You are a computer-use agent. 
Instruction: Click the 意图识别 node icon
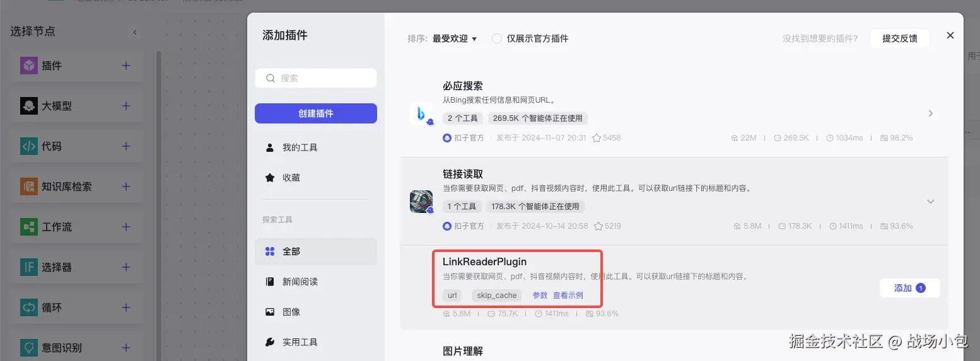[29, 348]
